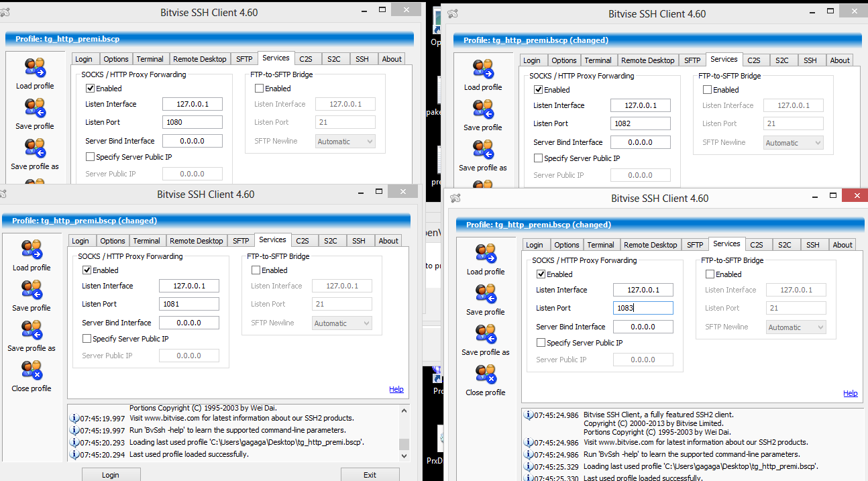Click info icon beside 07:45:25.329 log entry
868x481 pixels.
(529, 466)
